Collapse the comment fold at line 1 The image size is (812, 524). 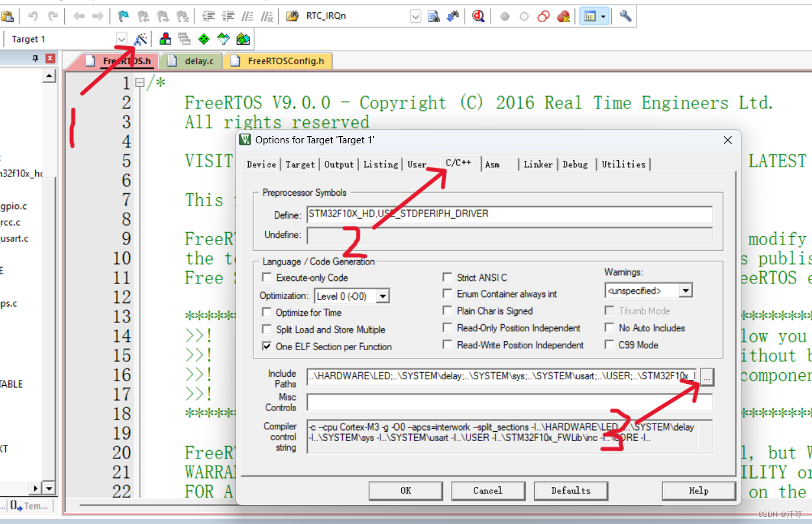(139, 82)
